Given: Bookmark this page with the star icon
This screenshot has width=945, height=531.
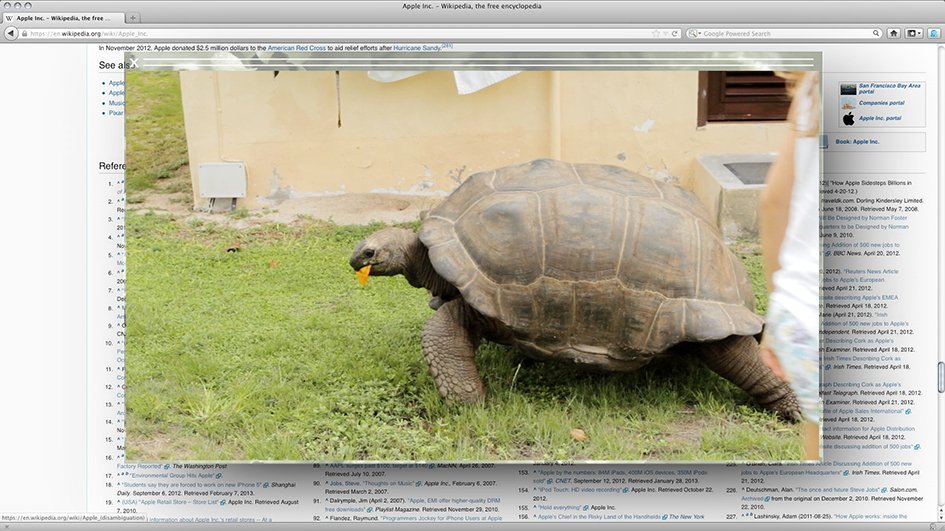Looking at the screenshot, I should [656, 33].
